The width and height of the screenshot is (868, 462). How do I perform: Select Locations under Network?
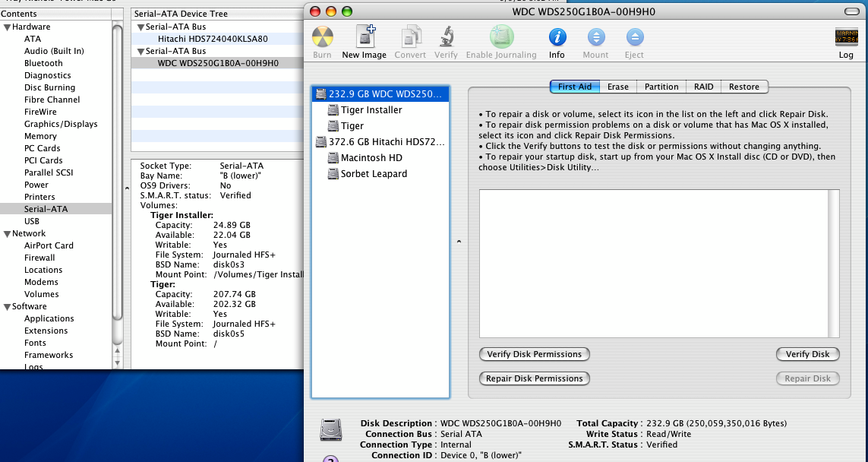(x=43, y=271)
